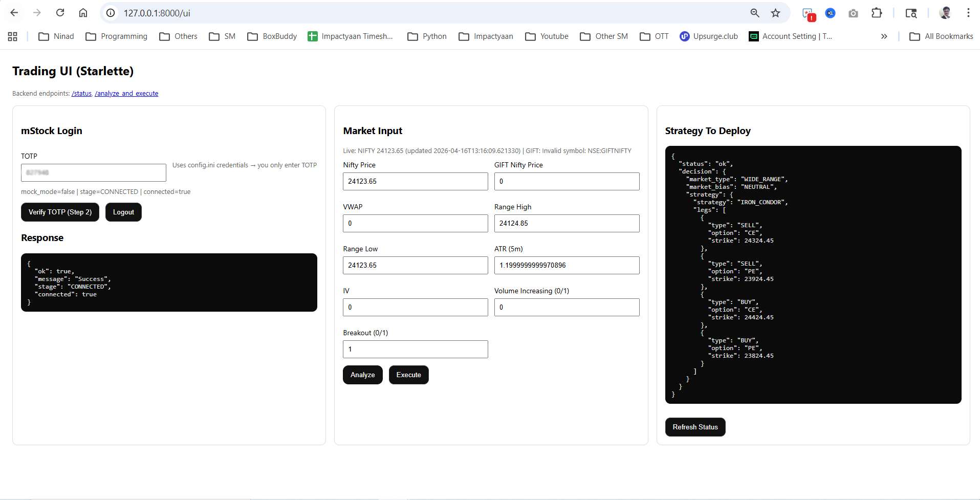
Task: Open the blue IQ extension
Action: (830, 13)
